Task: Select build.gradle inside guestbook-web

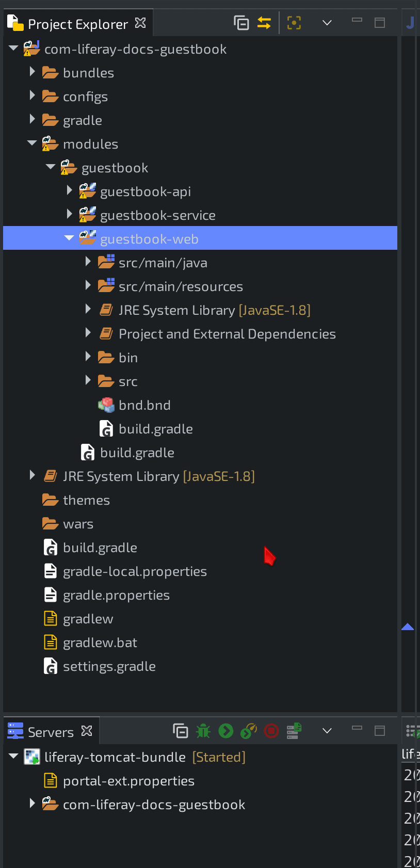Action: 156,429
